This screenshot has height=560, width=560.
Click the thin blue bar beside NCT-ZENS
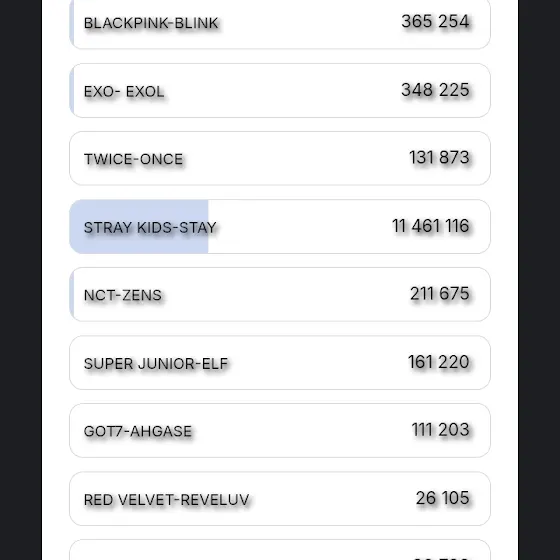click(x=72, y=294)
